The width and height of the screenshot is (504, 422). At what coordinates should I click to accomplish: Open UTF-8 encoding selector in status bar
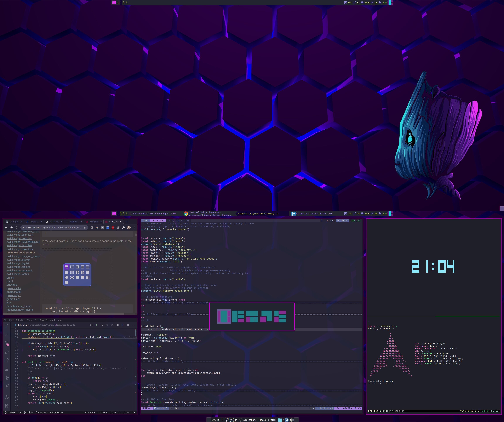point(113,412)
